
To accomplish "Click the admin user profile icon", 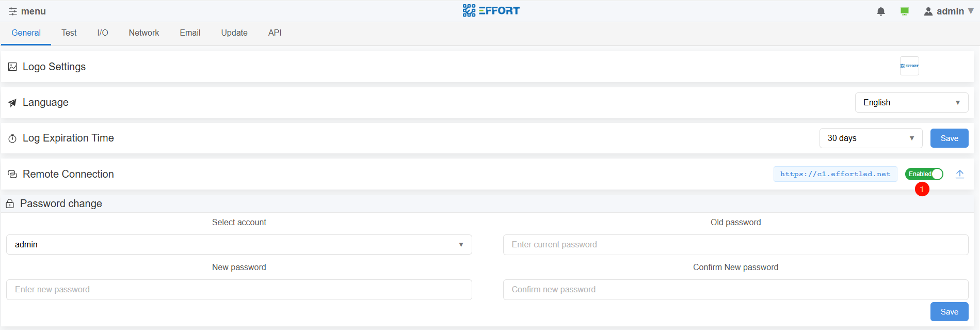I will point(928,11).
